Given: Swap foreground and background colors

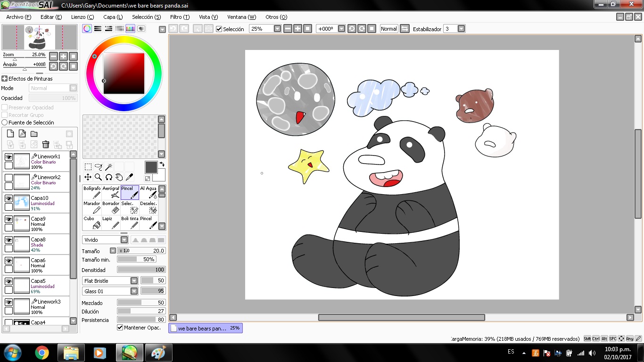Looking at the screenshot, I should (162, 164).
